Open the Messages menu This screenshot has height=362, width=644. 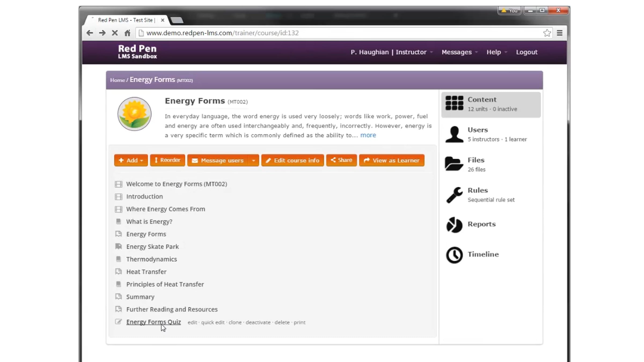coord(459,52)
